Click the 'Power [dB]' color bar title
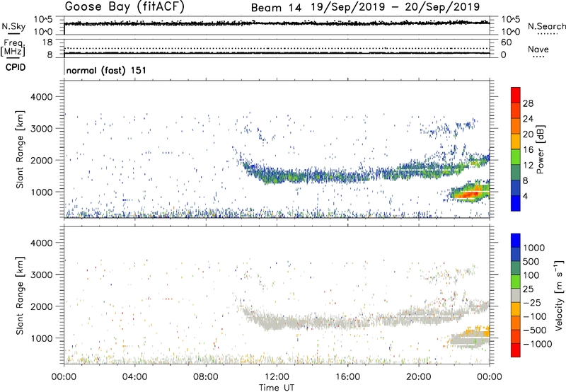 click(541, 149)
